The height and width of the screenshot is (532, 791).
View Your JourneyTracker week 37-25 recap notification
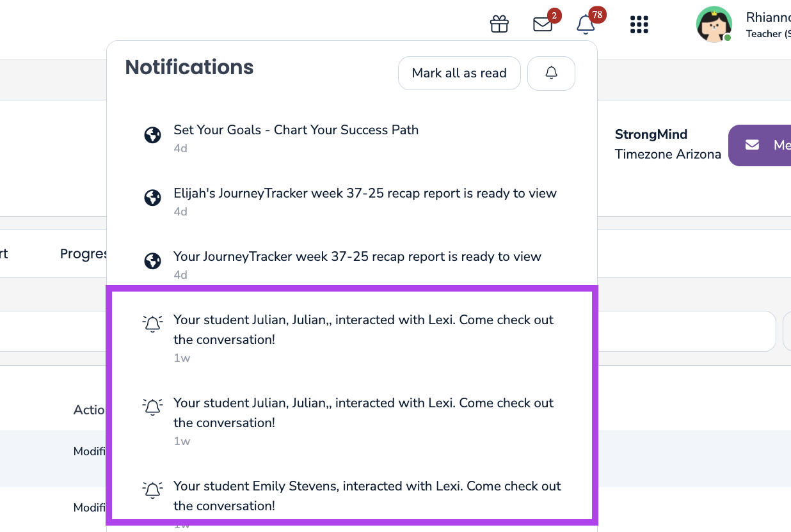(x=357, y=257)
